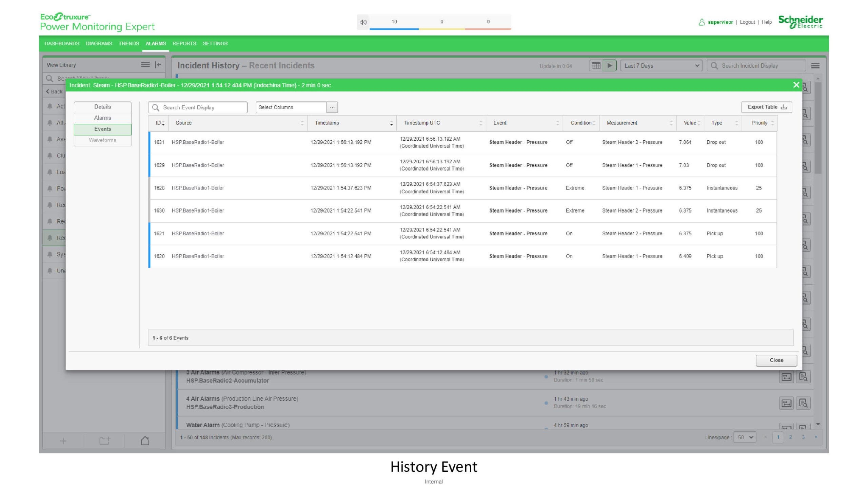Open details for Production Line Air Pressure incident
Screen dimensions: 868x488
click(803, 403)
